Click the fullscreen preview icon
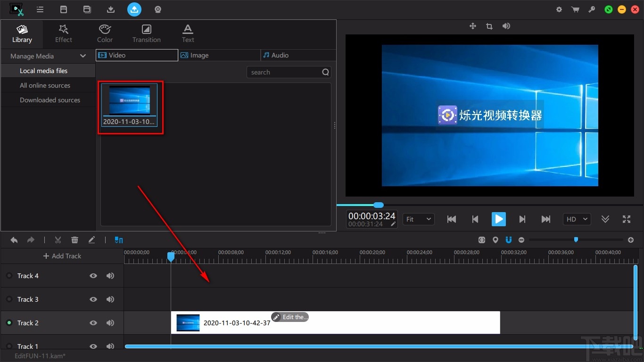The width and height of the screenshot is (644, 362). click(626, 219)
